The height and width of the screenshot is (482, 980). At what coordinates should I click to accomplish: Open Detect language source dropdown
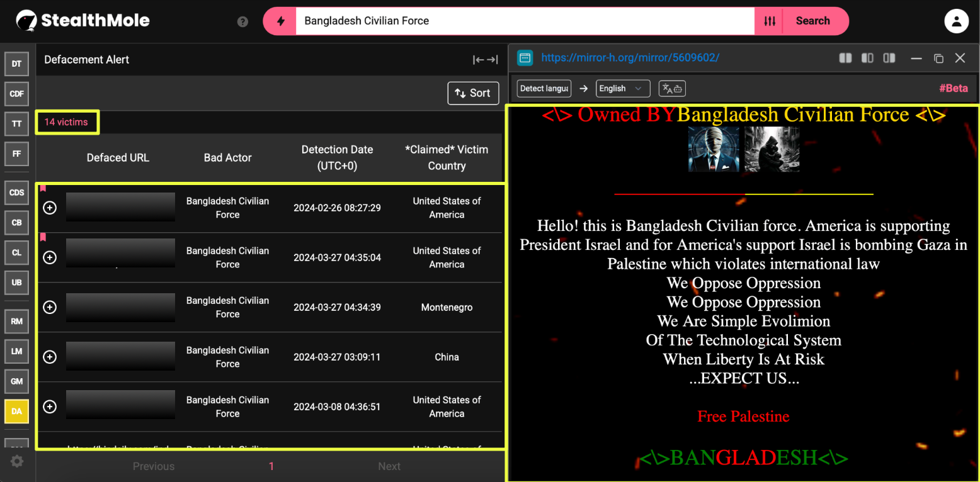coord(544,89)
